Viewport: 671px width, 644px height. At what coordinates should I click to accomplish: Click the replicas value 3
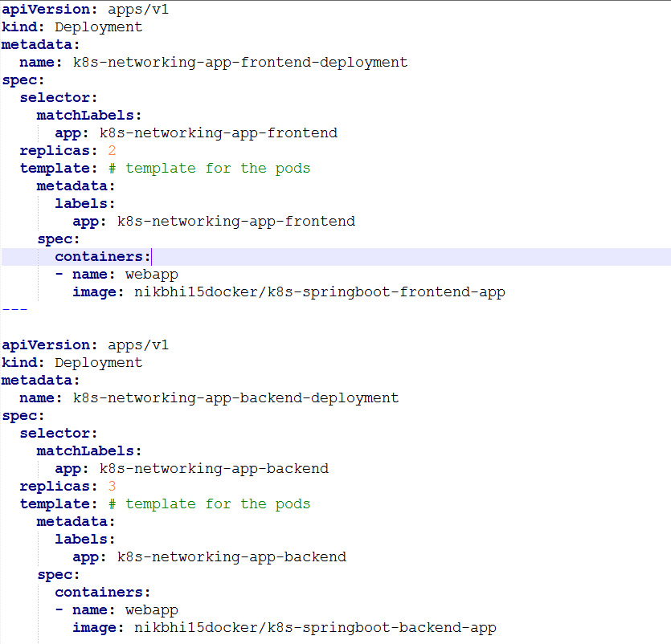click(112, 486)
